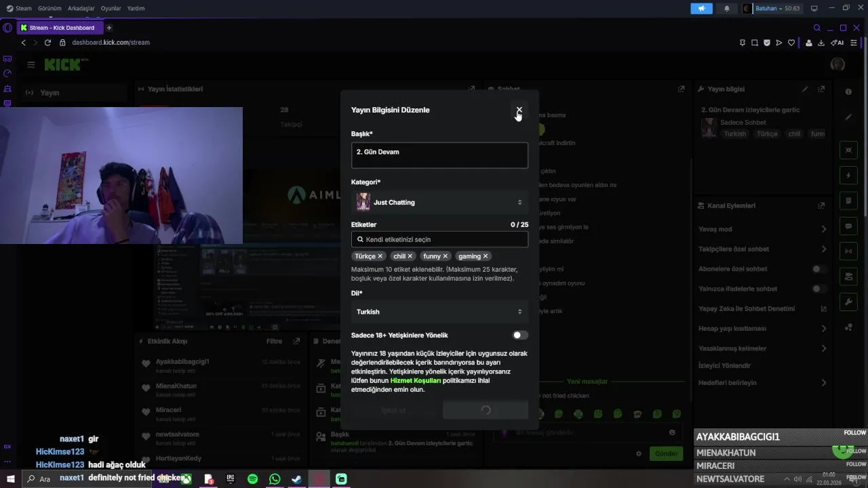The image size is (868, 488).
Task: Click the Etiketler tag search field
Action: 439,239
